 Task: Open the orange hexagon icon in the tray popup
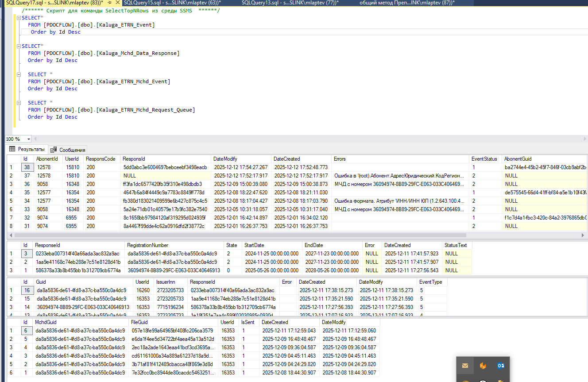[483, 366]
